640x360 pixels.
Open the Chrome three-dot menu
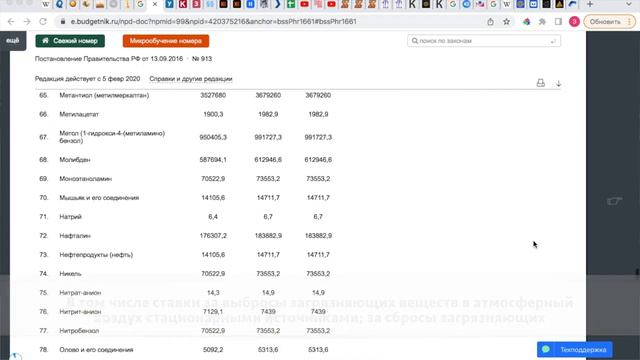click(x=630, y=22)
